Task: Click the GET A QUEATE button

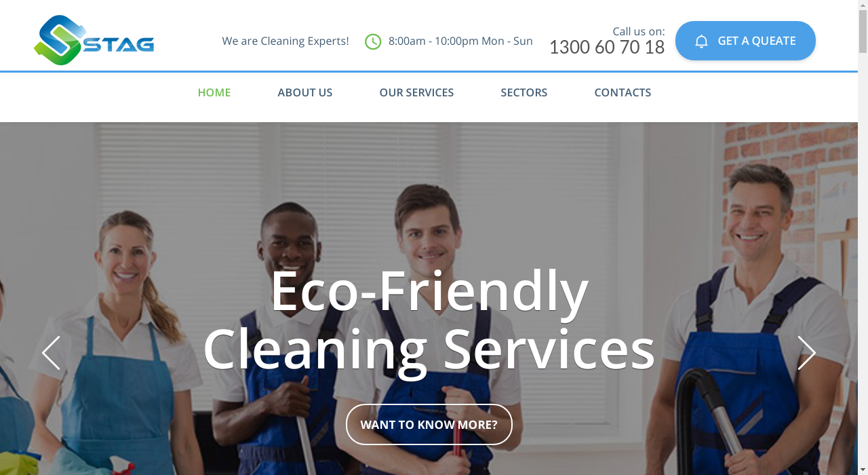Action: tap(745, 41)
